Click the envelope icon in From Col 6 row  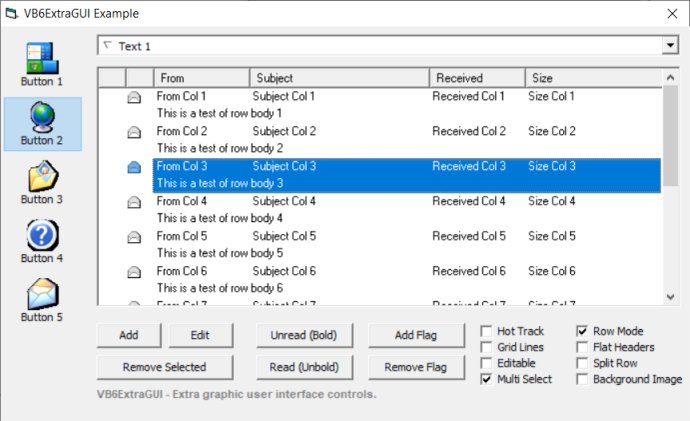[134, 272]
